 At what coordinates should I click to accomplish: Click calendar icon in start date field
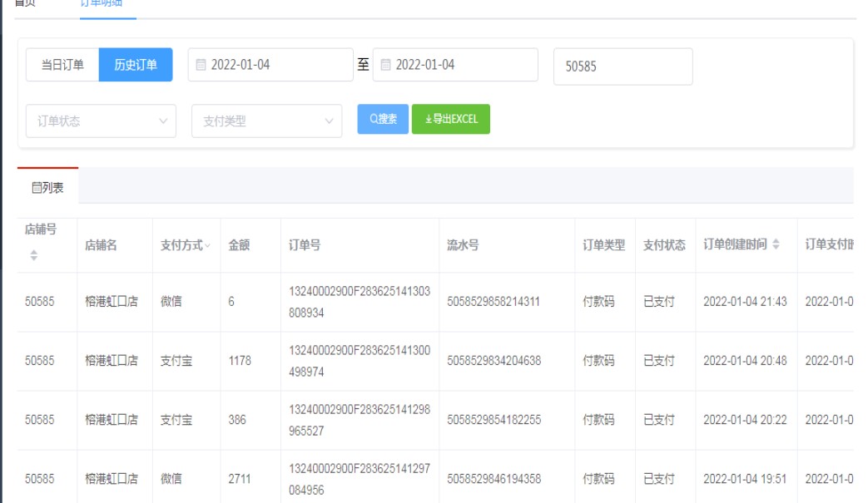pos(201,65)
